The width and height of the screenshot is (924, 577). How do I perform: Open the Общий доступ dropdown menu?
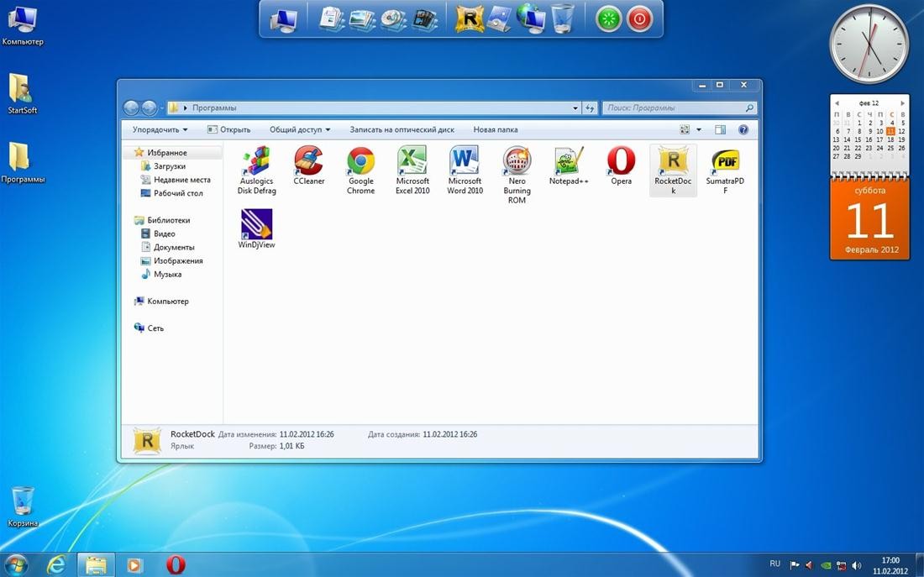(x=300, y=129)
